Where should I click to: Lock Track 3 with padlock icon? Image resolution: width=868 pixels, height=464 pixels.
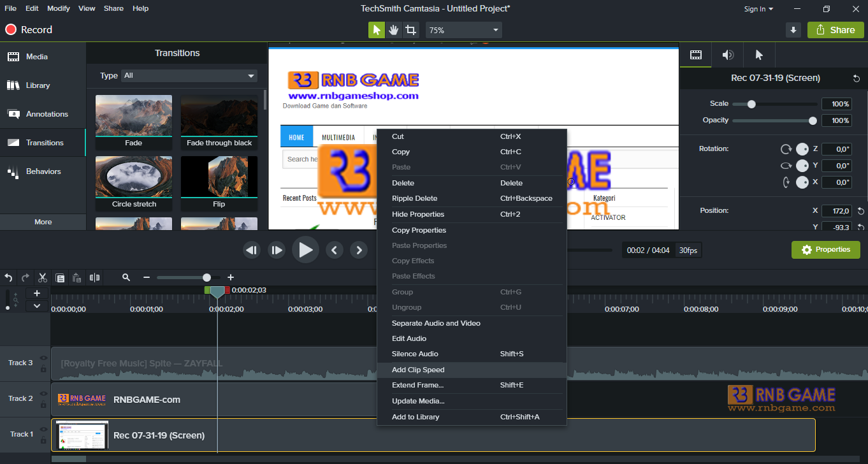click(x=43, y=369)
